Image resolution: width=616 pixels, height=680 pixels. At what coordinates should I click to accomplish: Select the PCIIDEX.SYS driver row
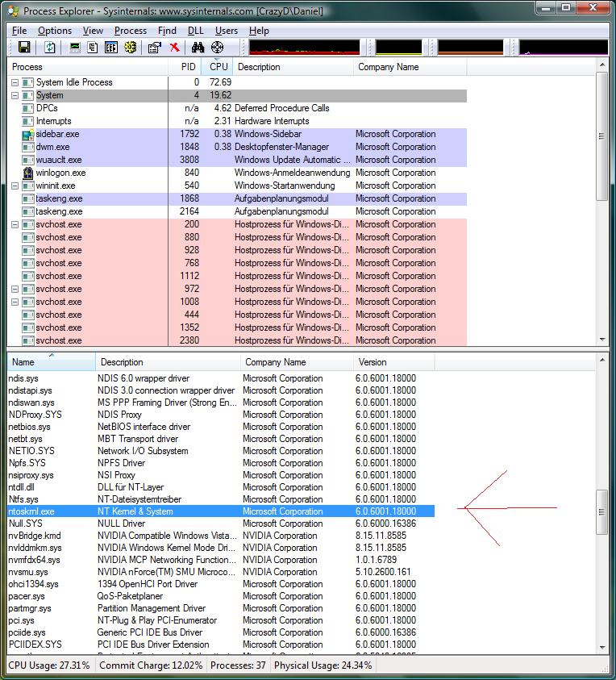221,645
